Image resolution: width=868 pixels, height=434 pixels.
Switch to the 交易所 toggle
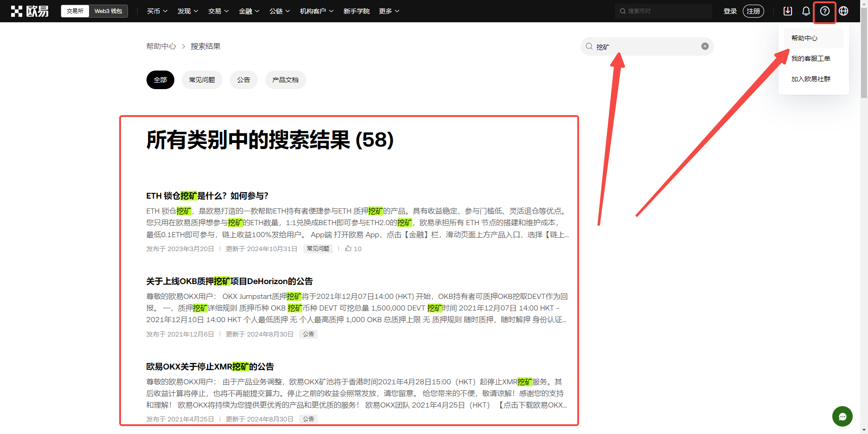(x=75, y=11)
